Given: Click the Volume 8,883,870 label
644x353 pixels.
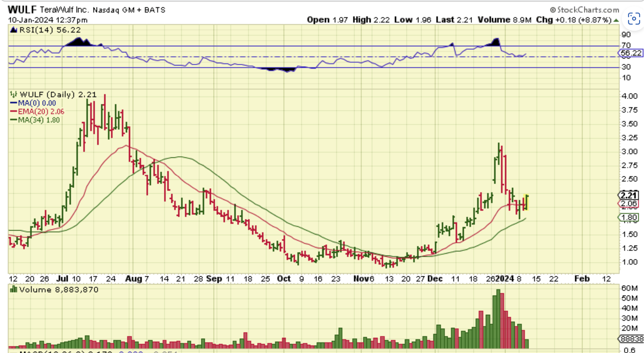Looking at the screenshot, I should coord(59,290).
